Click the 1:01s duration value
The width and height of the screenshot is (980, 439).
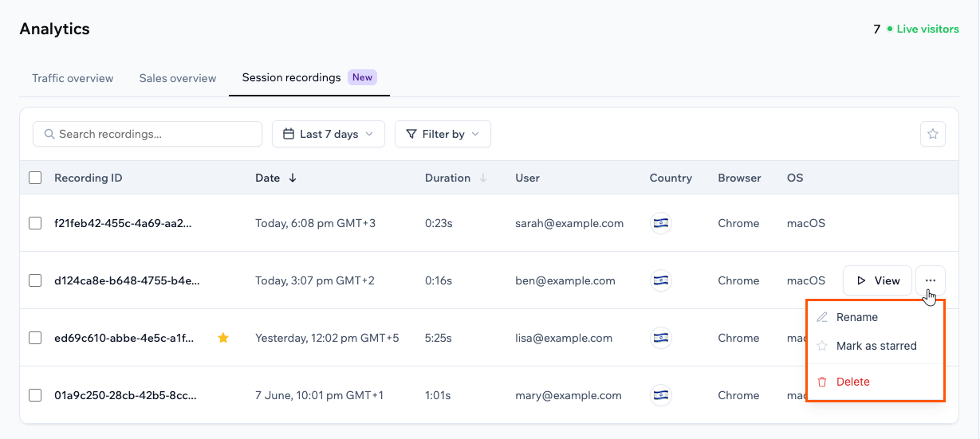438,395
